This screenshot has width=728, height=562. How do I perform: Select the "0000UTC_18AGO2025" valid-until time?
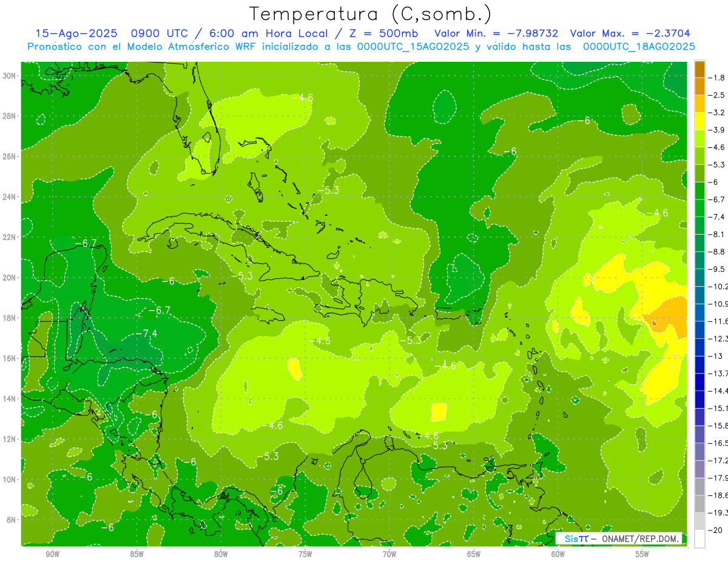(638, 47)
